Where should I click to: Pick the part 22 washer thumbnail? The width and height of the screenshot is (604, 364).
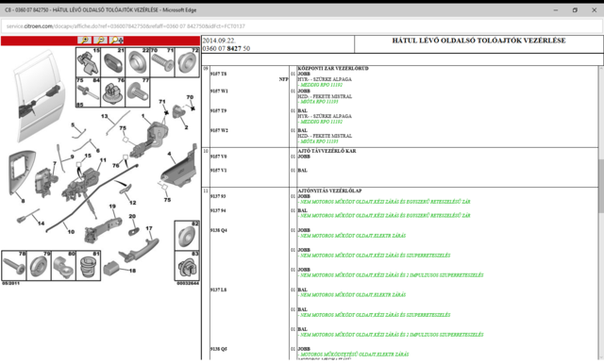coord(138,62)
